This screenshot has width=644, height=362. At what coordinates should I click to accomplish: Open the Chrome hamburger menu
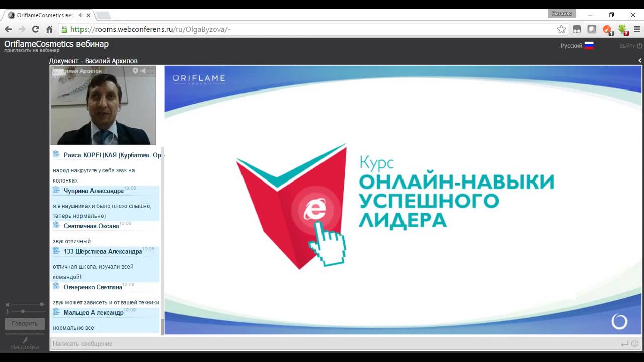[x=636, y=29]
